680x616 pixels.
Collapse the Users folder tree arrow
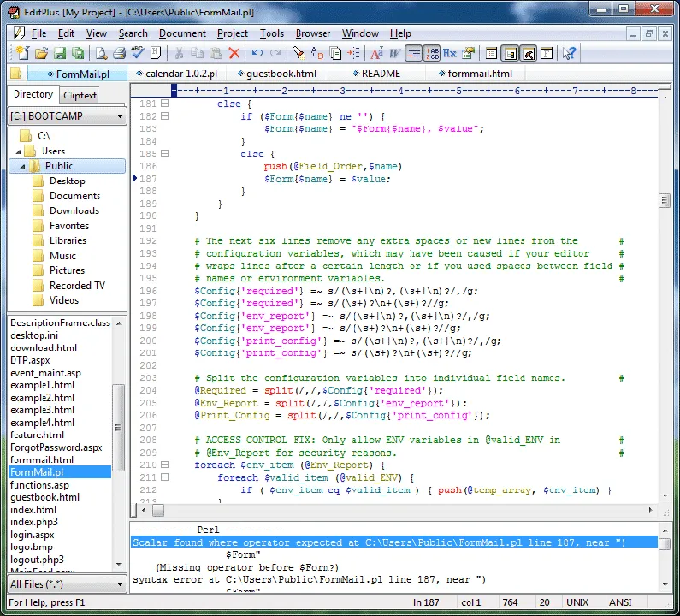coord(18,151)
